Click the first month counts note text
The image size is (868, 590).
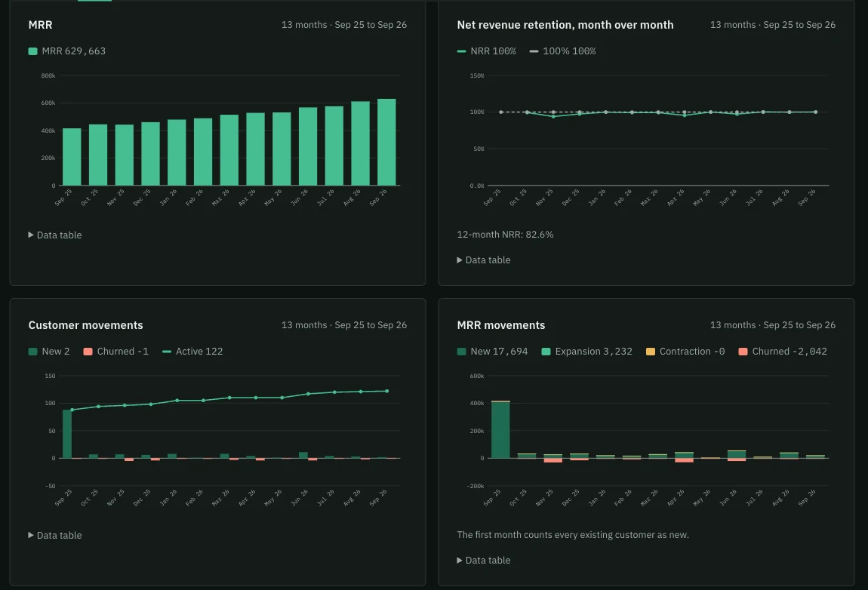pyautogui.click(x=573, y=535)
